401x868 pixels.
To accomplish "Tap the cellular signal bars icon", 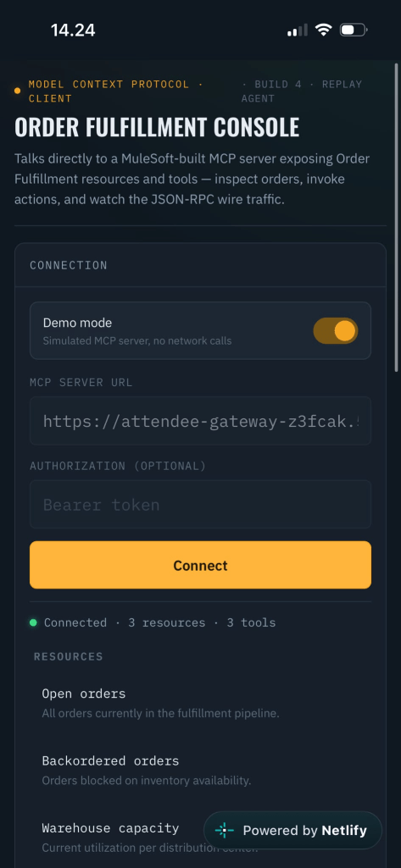I will pyautogui.click(x=297, y=30).
